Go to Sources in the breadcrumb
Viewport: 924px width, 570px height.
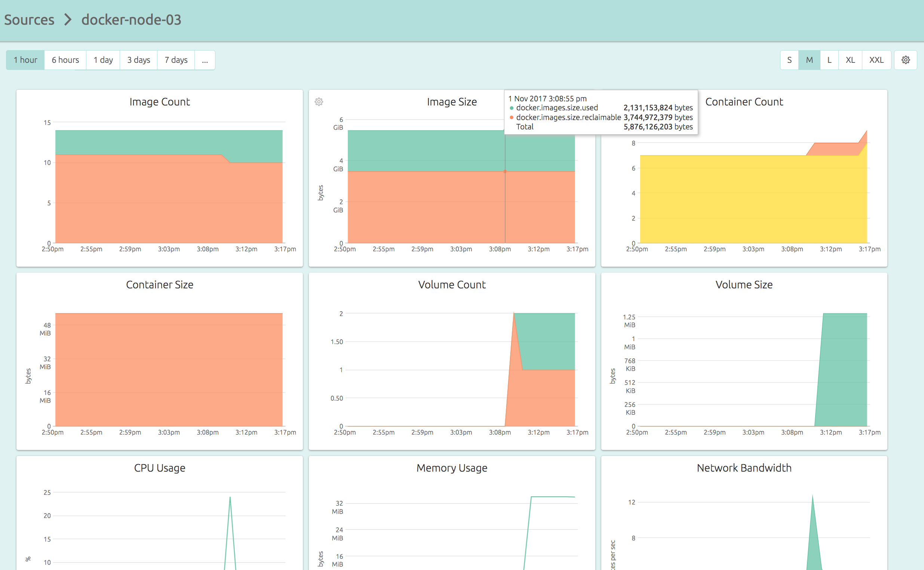click(x=30, y=19)
